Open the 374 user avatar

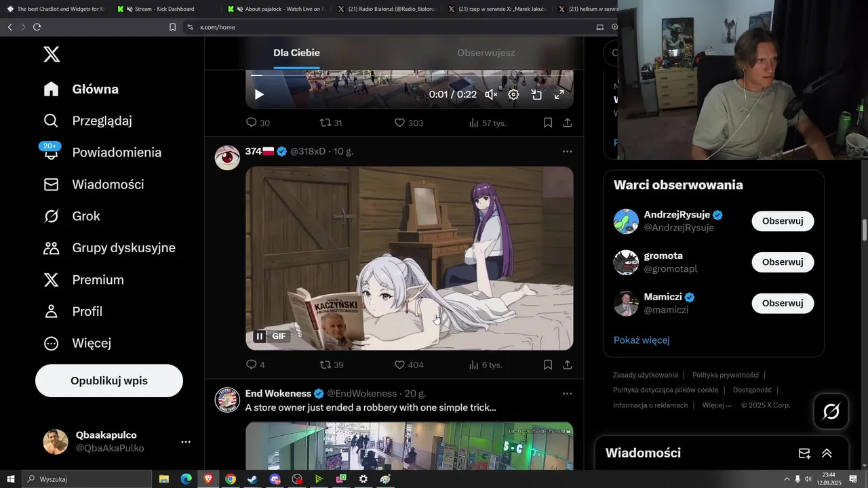tap(227, 157)
